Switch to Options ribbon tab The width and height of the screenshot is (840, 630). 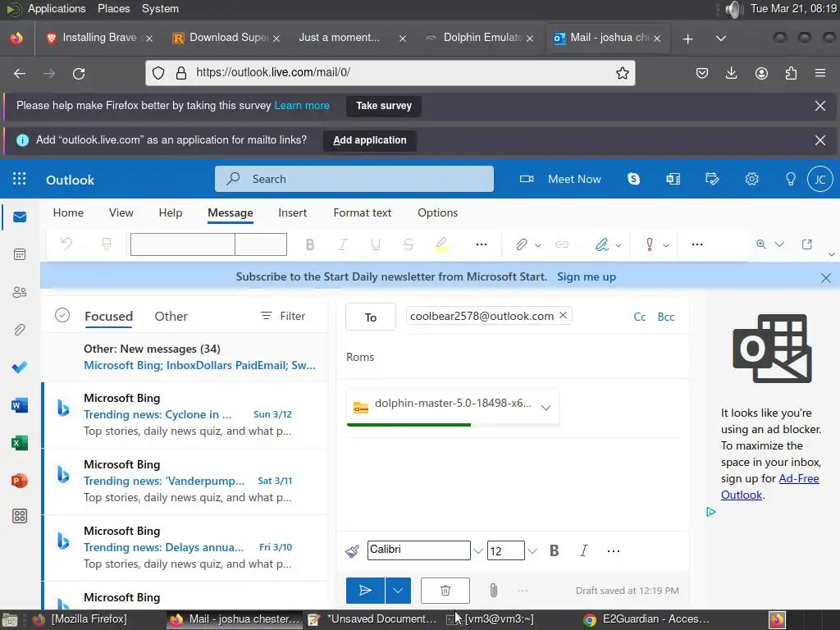(x=438, y=212)
